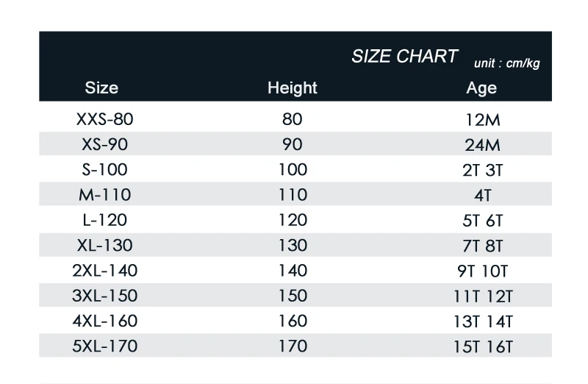The width and height of the screenshot is (588, 384).
Task: Select the 15T 16T age value
Action: coord(483,346)
